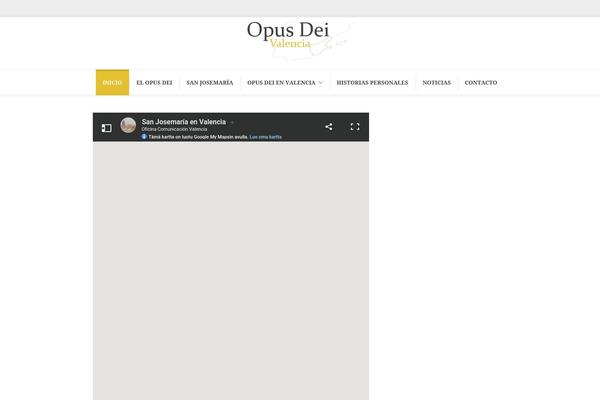
Task: Share the San Josemaría en Valencia map
Action: click(328, 127)
